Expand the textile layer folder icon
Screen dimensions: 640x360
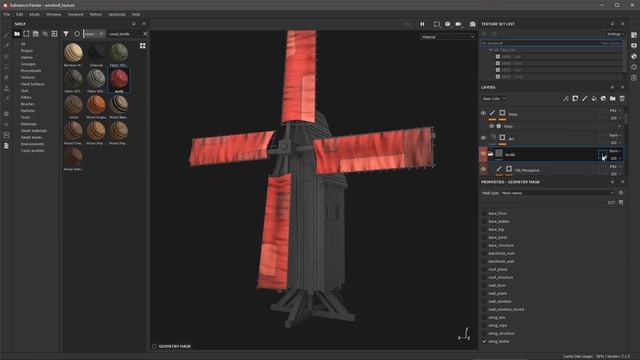(x=491, y=154)
